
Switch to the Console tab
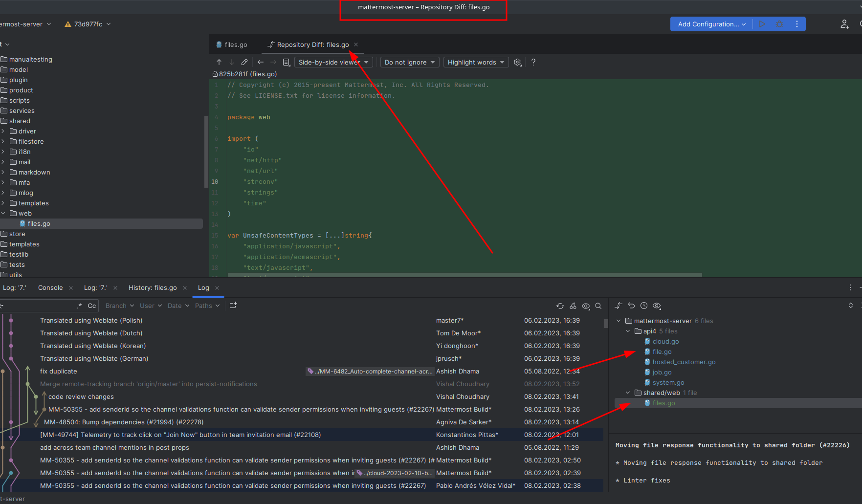pyautogui.click(x=50, y=287)
